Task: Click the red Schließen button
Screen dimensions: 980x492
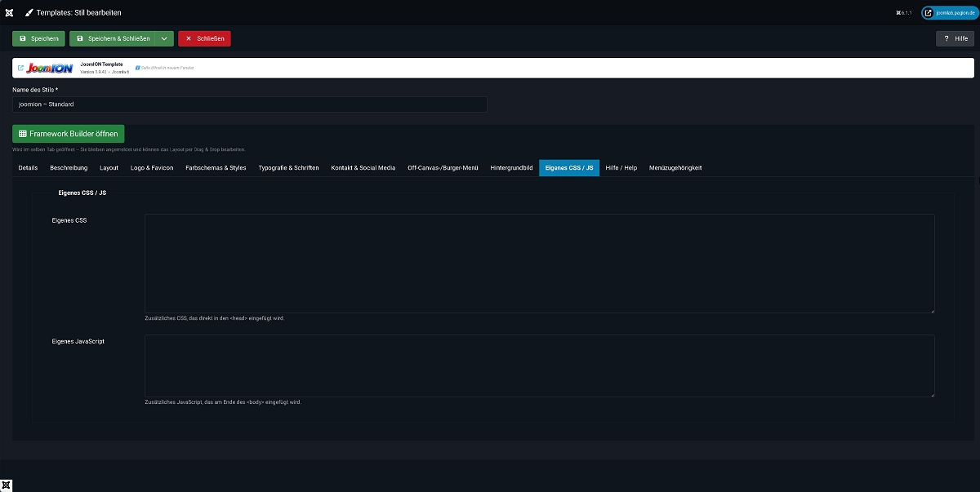Action: coord(204,38)
